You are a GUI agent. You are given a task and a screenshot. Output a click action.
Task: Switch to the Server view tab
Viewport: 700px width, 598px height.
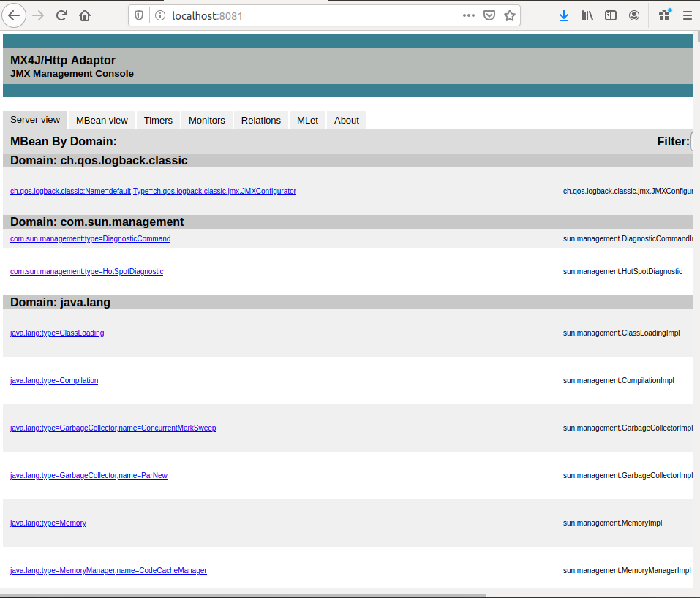(35, 120)
